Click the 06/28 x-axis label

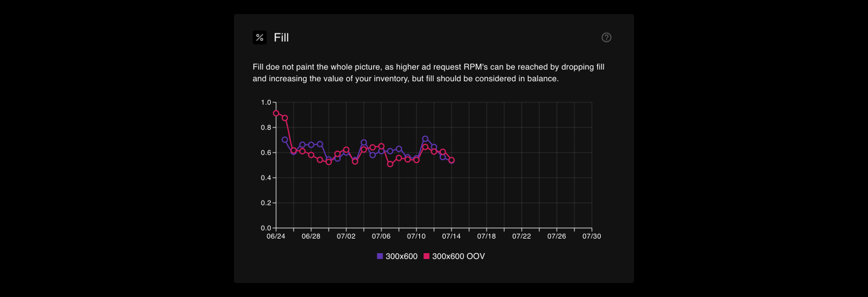(311, 237)
